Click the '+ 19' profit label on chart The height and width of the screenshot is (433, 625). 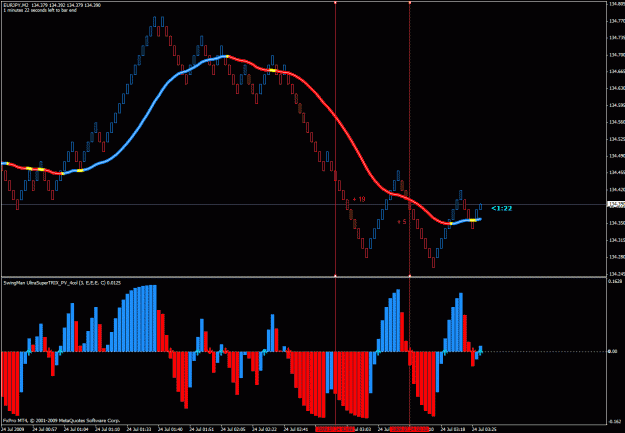tap(359, 199)
